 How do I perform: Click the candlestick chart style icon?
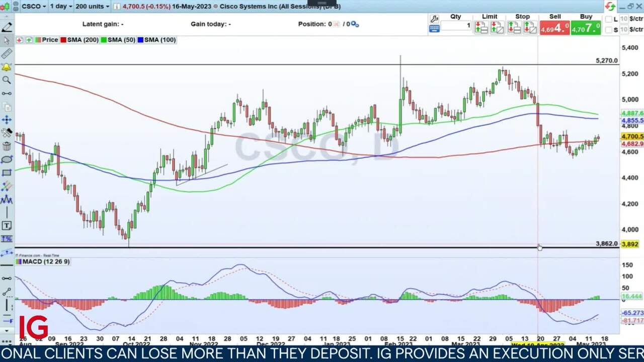[x=5, y=6]
